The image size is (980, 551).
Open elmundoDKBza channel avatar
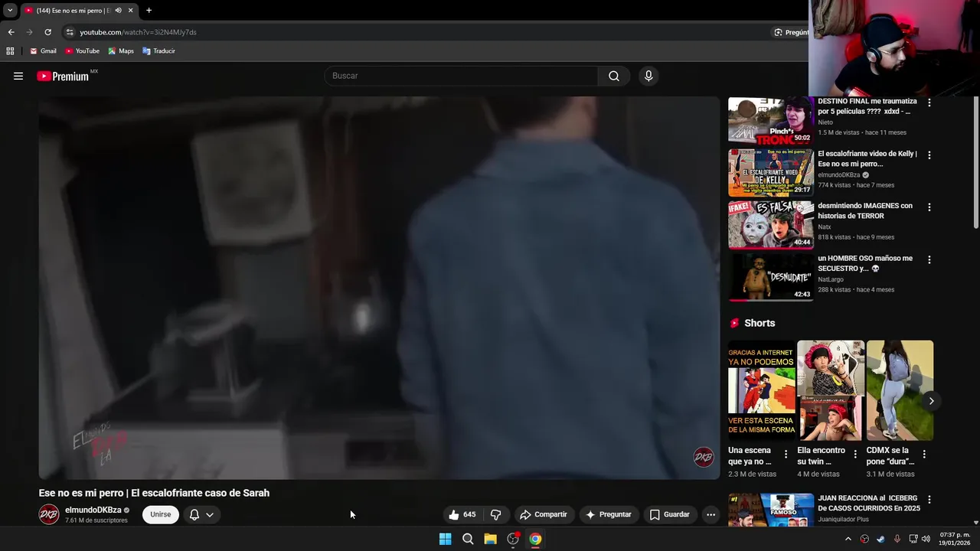[x=49, y=514]
